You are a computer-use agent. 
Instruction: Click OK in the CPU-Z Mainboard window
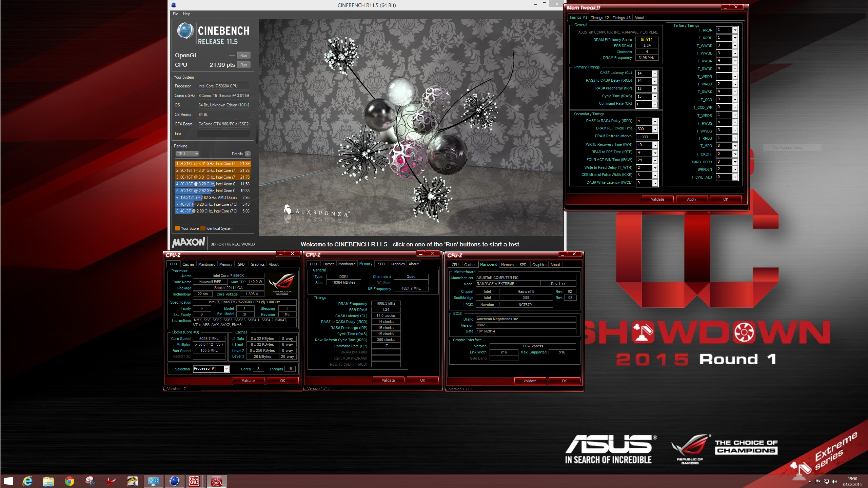point(564,381)
